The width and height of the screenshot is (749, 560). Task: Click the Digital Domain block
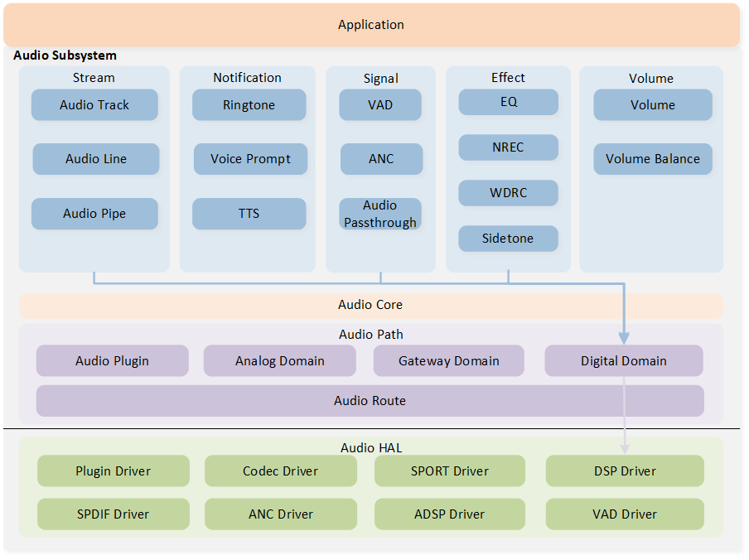click(x=624, y=361)
